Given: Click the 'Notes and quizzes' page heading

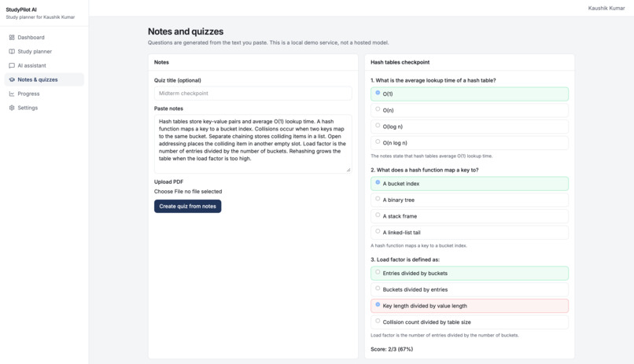Looking at the screenshot, I should coord(186,31).
